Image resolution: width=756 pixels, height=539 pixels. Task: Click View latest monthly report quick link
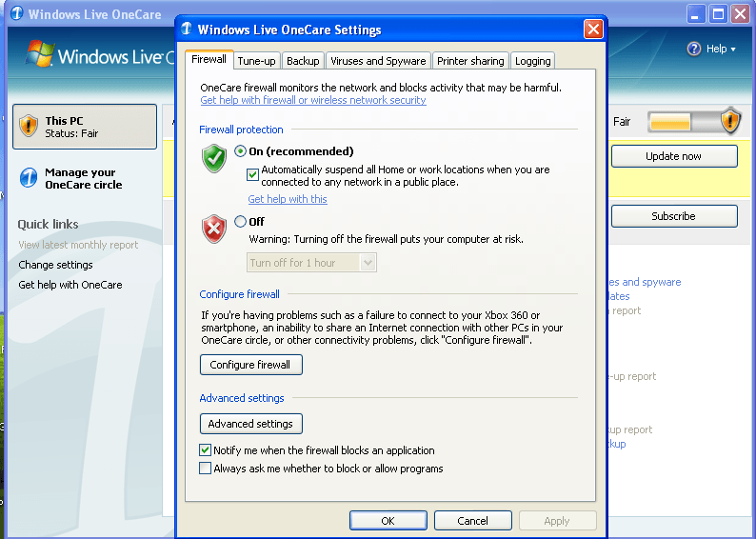[x=78, y=245]
